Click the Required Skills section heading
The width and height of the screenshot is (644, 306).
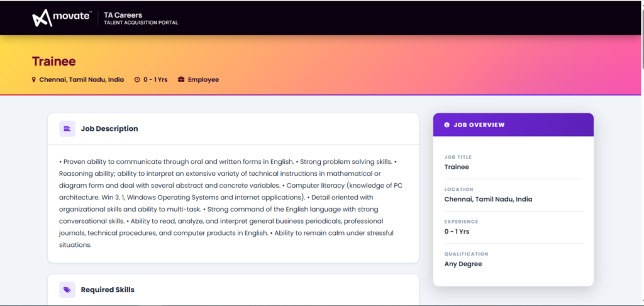(108, 290)
